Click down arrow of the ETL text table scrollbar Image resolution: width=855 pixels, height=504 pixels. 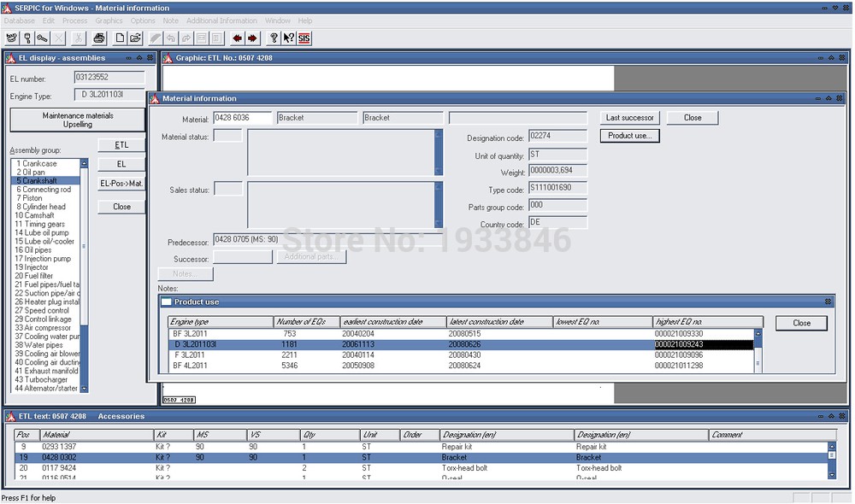(832, 475)
